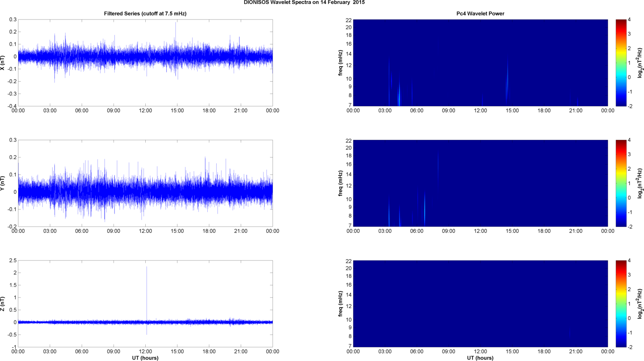Click the bottom Pc4 wavelet power spectrogram
The height and width of the screenshot is (361, 644).
point(480,304)
